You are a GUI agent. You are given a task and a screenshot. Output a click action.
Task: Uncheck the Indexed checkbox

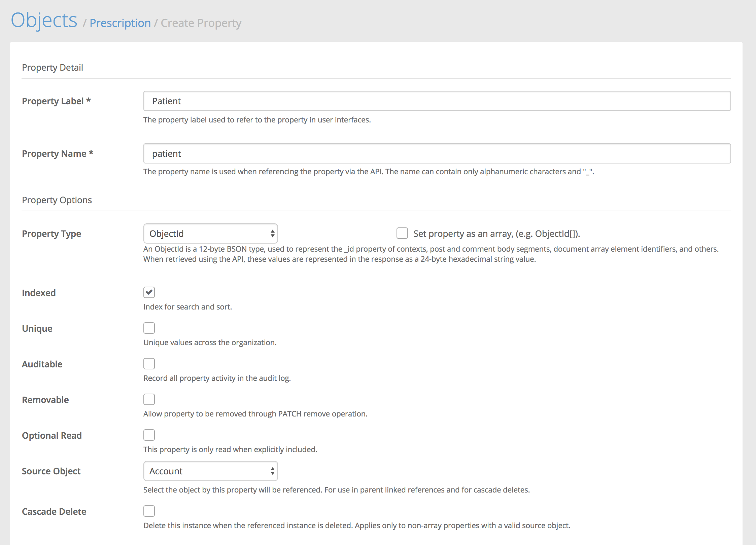point(149,292)
